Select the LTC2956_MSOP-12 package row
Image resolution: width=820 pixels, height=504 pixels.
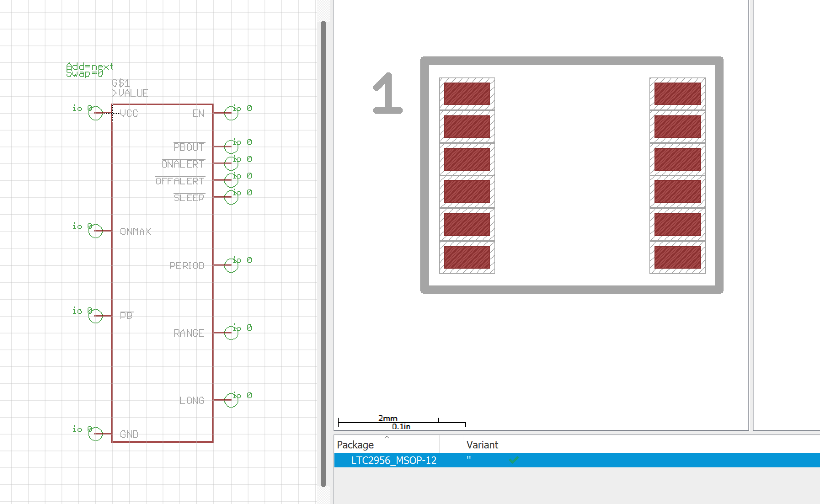coord(394,460)
